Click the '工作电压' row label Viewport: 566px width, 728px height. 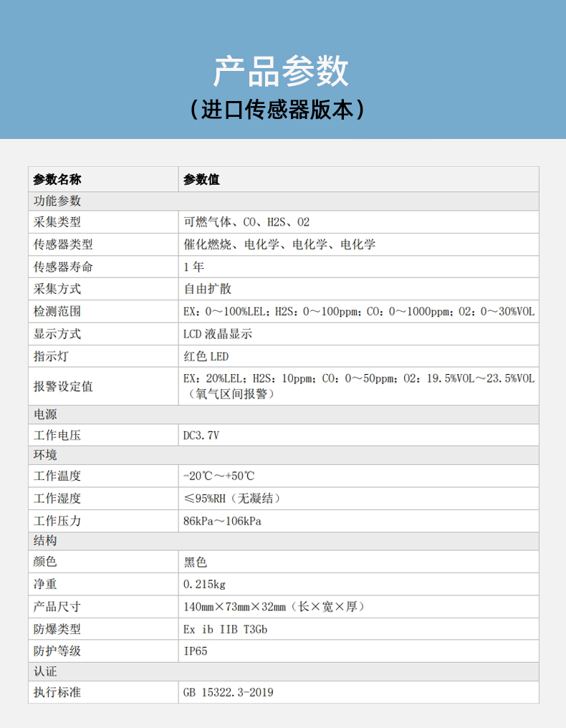57,435
